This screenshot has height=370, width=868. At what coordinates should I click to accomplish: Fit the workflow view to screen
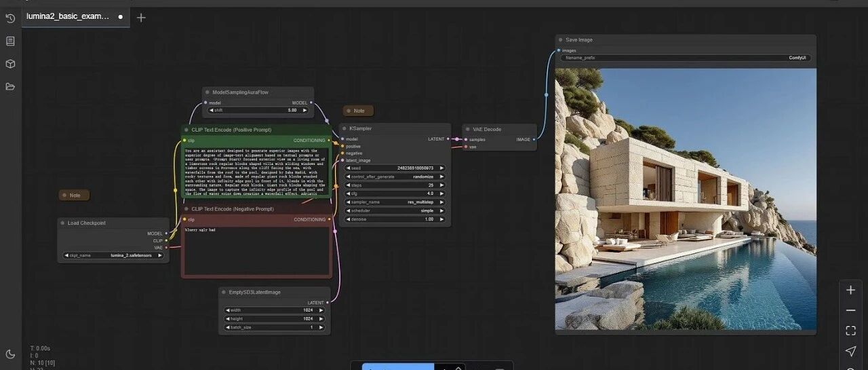click(x=850, y=331)
